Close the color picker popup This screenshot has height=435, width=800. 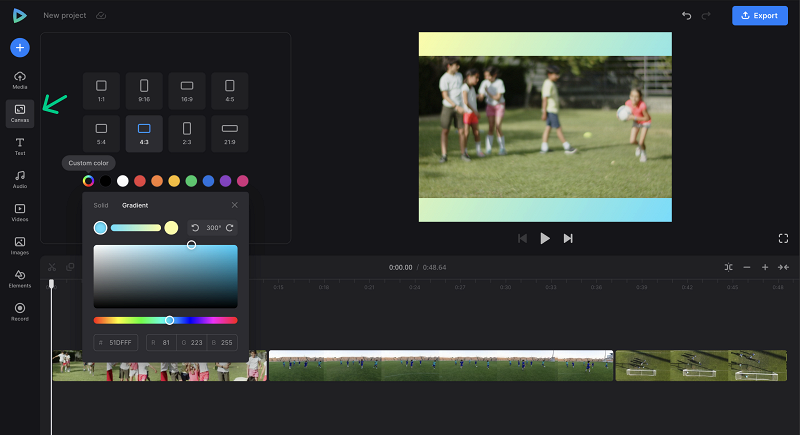235,205
